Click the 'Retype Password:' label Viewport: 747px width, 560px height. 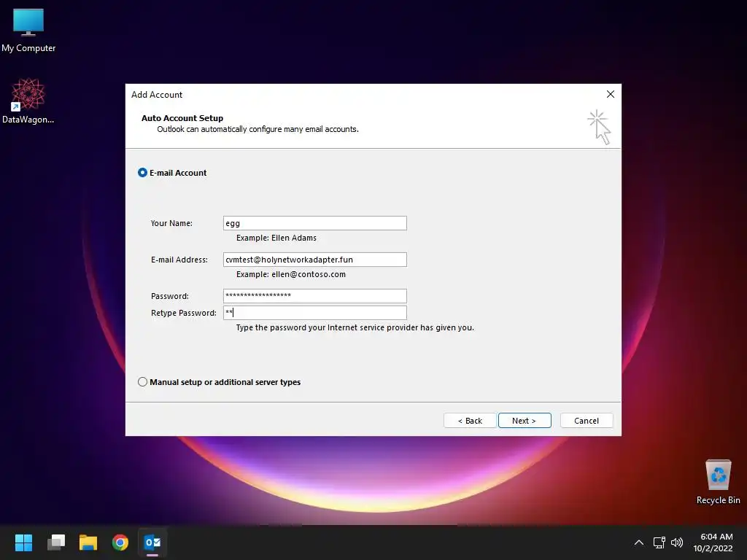183,313
